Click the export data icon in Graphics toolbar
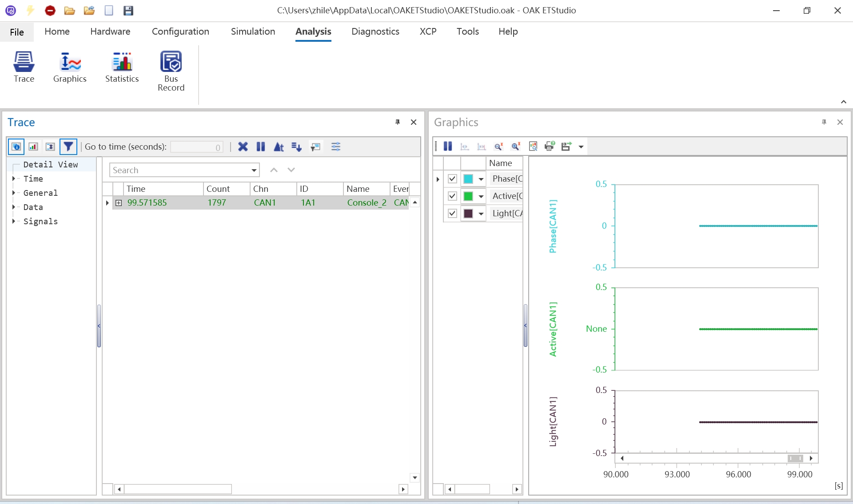853x504 pixels. pos(566,147)
